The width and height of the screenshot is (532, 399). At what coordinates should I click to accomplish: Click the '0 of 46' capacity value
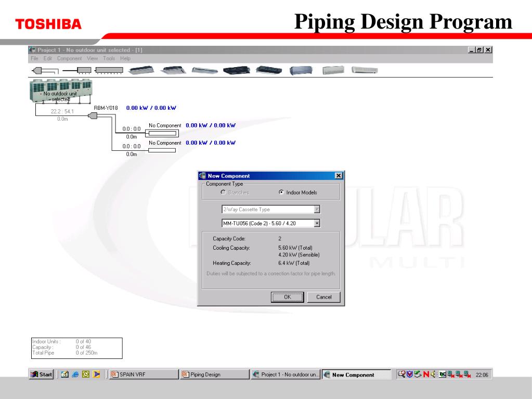point(83,347)
